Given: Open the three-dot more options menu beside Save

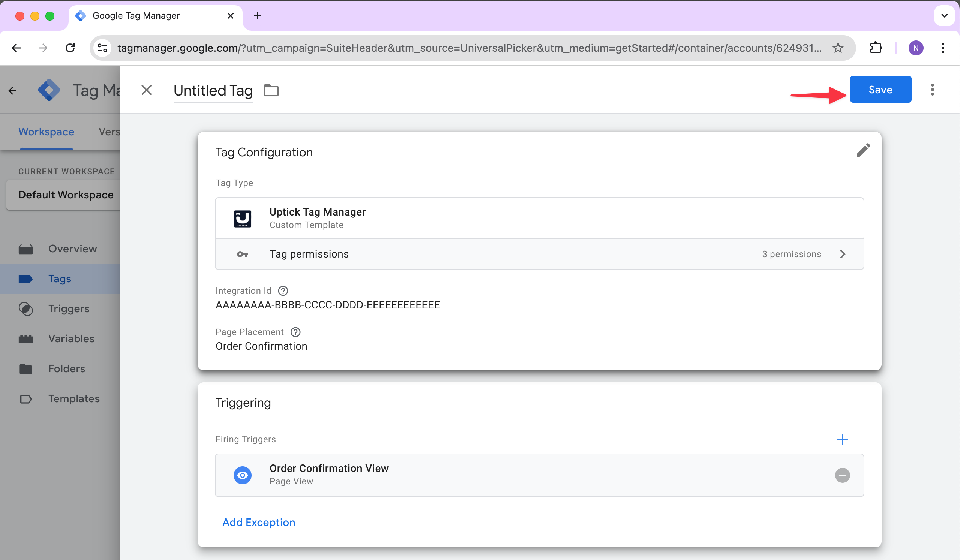Looking at the screenshot, I should [932, 90].
